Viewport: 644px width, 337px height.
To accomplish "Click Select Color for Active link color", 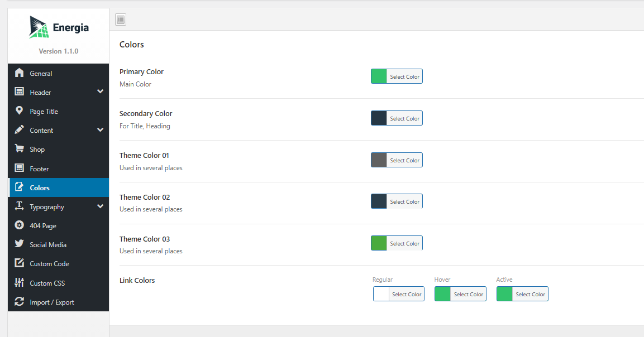I will 530,294.
